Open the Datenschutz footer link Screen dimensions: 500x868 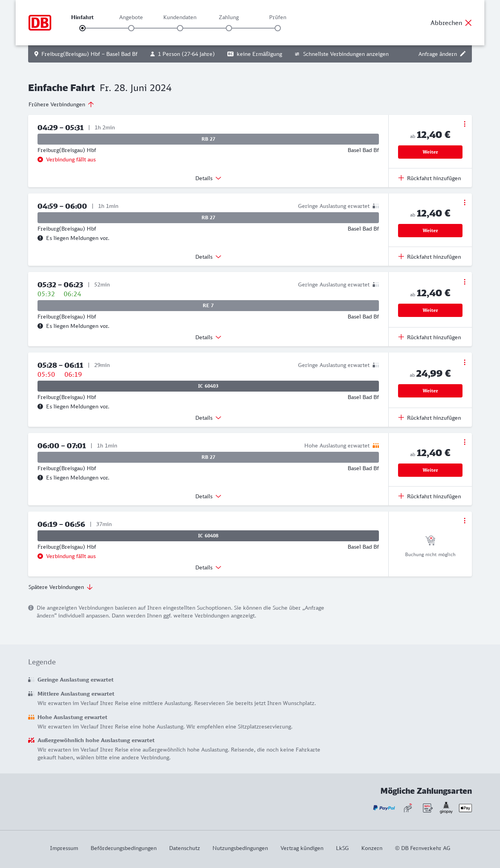[x=184, y=848]
